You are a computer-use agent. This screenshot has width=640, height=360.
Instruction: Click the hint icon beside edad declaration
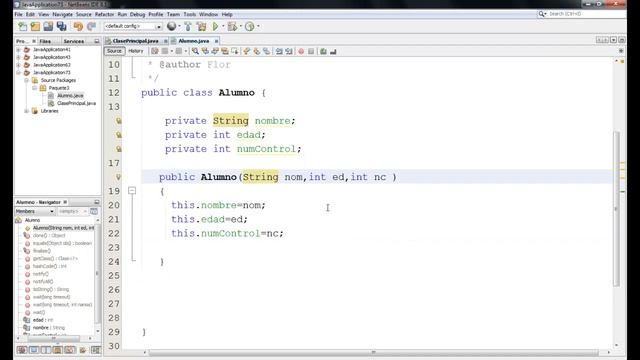pos(118,135)
